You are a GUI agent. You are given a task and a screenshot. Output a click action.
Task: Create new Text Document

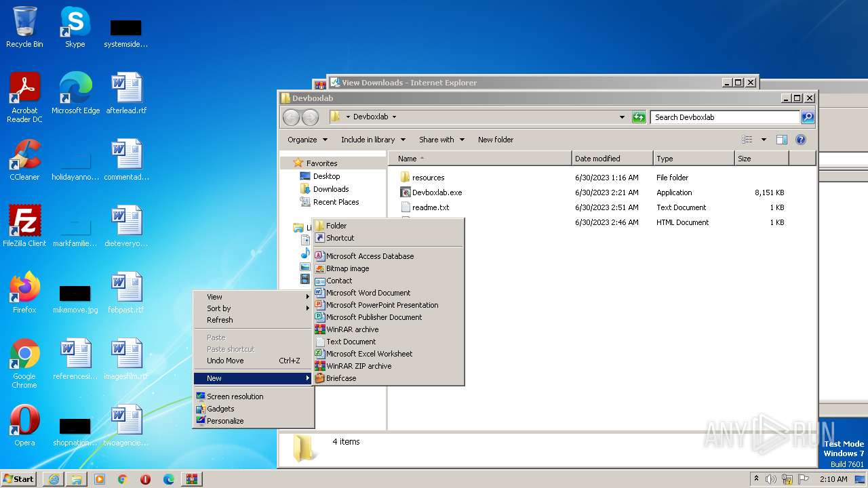pyautogui.click(x=388, y=342)
